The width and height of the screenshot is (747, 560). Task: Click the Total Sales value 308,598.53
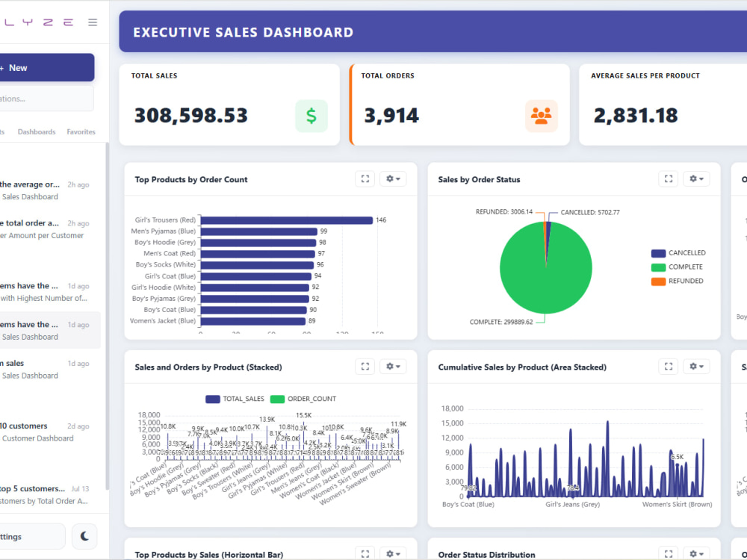(x=191, y=116)
